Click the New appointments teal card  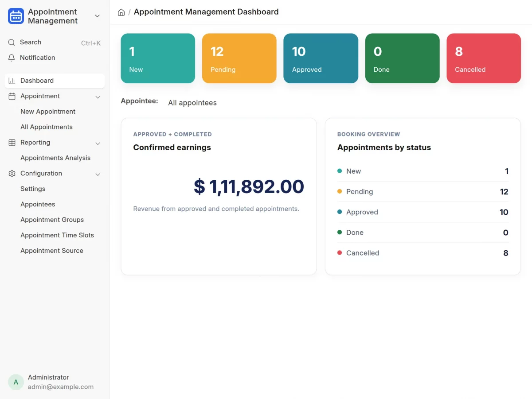[158, 58]
